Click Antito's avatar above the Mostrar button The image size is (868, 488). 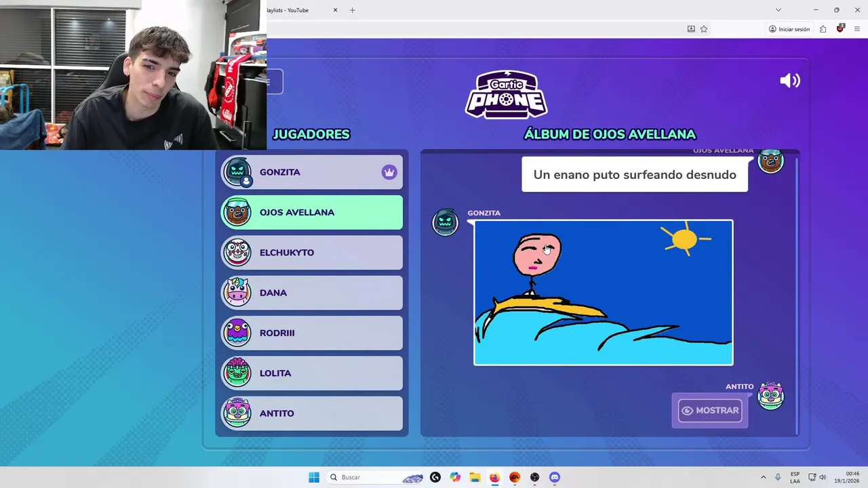click(770, 396)
